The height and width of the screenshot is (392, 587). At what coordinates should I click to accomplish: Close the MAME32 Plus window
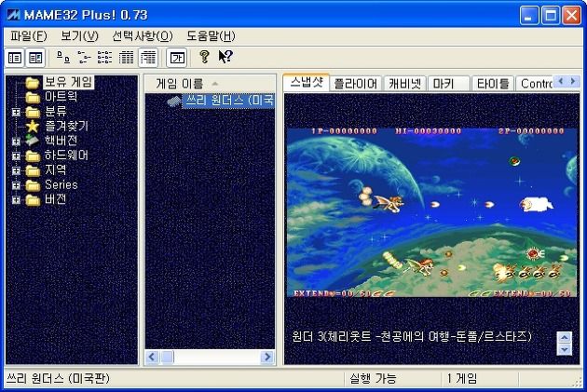(572, 16)
